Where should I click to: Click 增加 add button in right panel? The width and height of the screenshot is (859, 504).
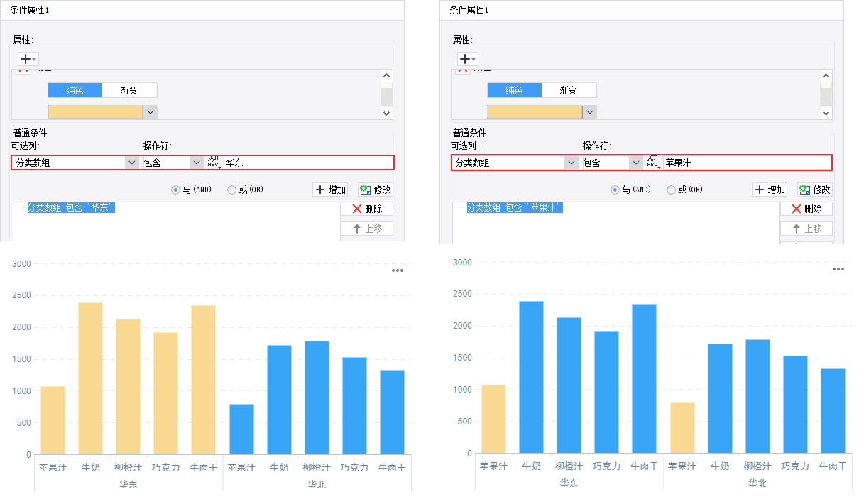770,190
